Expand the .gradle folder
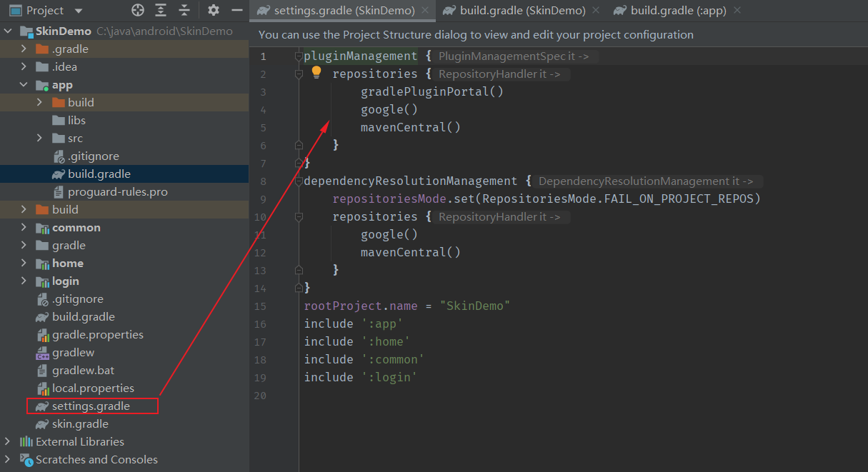Viewport: 868px width, 472px height. tap(24, 49)
